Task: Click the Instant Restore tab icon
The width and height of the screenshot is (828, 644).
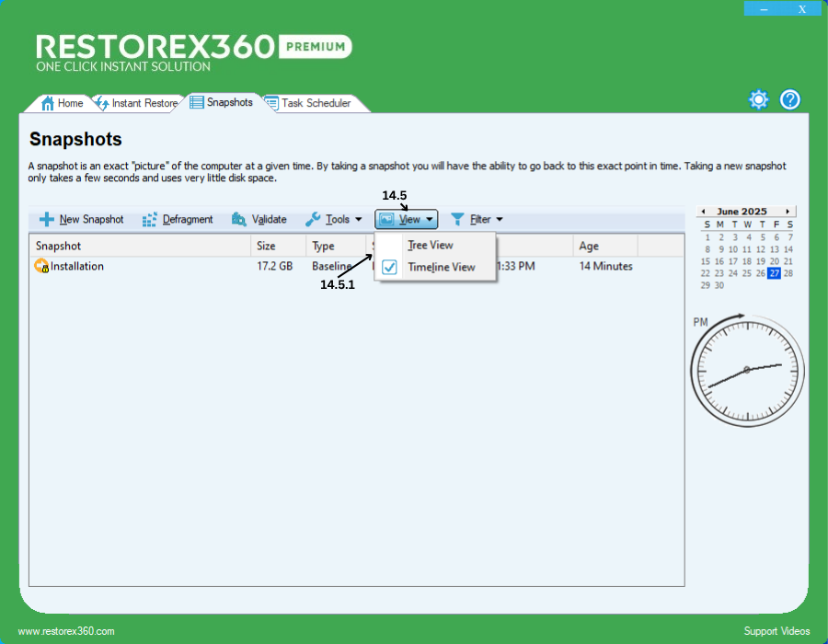Action: coord(102,103)
